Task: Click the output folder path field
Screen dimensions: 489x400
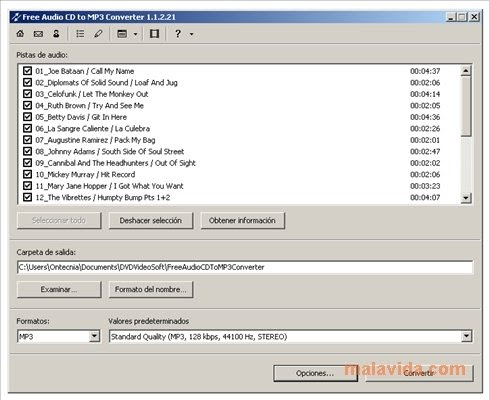Action: pyautogui.click(x=245, y=267)
